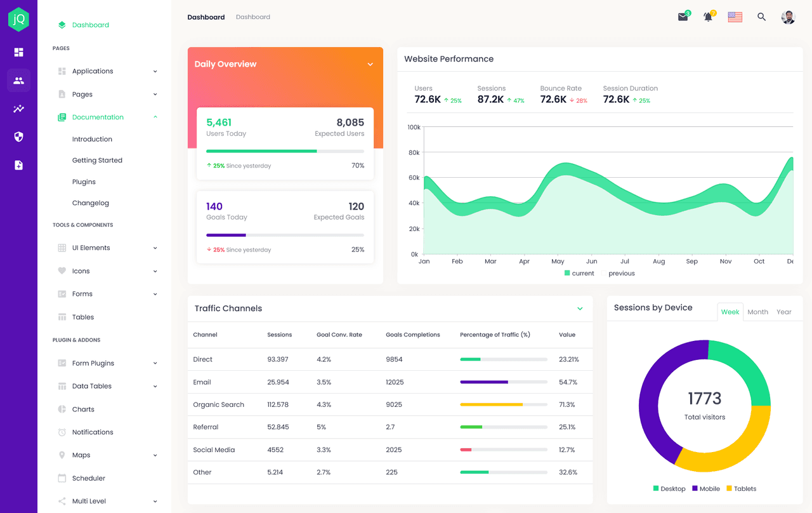Click the Scheduler calendar icon

(x=62, y=478)
